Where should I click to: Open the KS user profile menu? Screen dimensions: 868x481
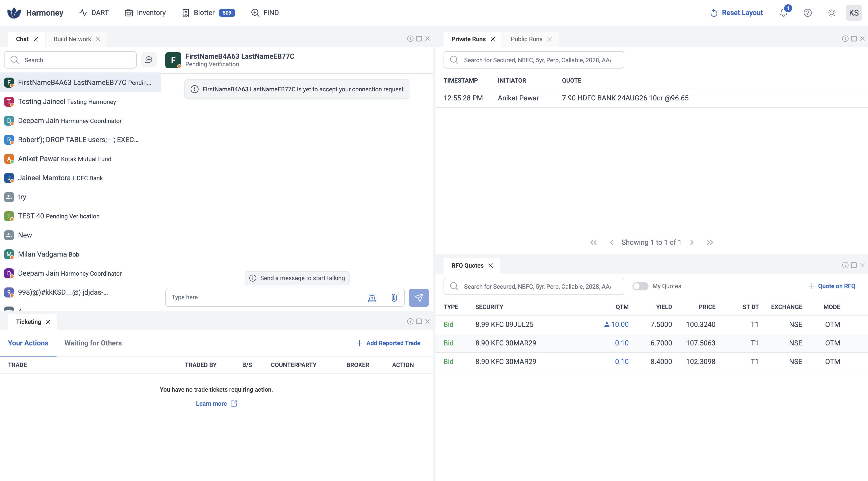tap(853, 13)
